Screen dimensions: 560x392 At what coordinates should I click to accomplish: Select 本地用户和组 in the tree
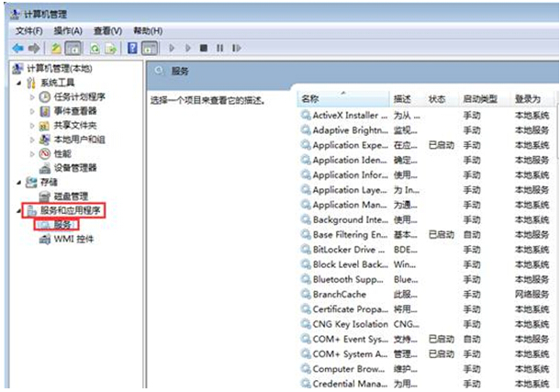coord(79,140)
